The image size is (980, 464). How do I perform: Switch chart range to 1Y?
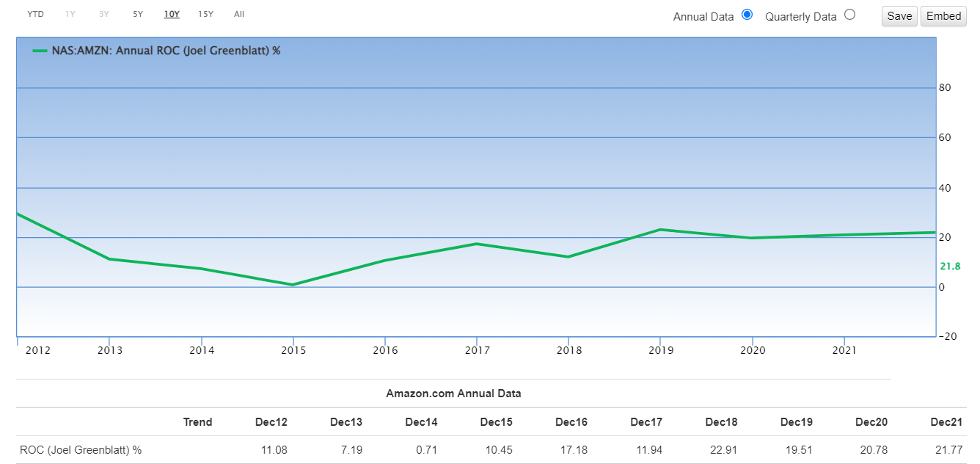[x=70, y=14]
